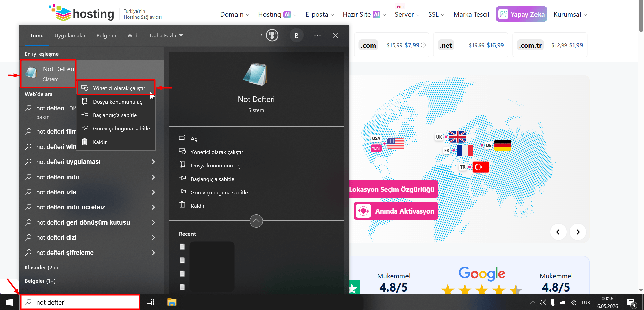Choose Yönetici olarak çalıştır in context menu
Viewport: 644px width, 310px height.
116,88
